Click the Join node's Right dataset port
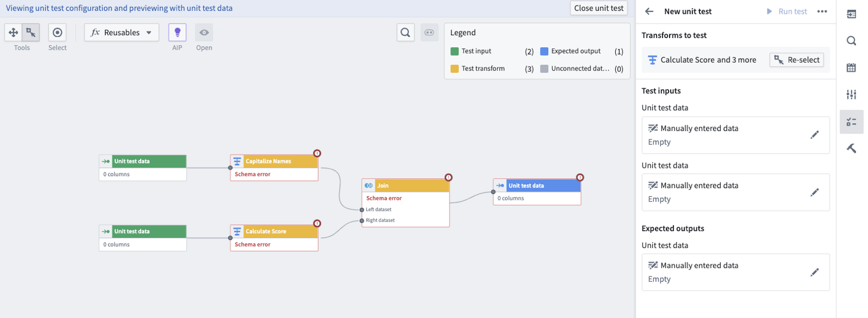The height and width of the screenshot is (318, 868). pyautogui.click(x=362, y=221)
